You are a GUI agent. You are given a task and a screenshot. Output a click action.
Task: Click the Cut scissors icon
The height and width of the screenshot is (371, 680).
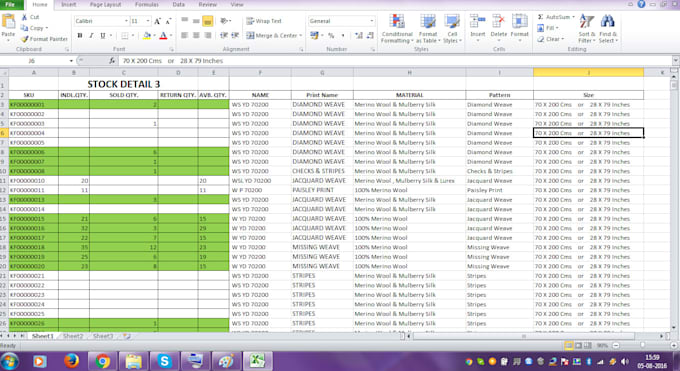pos(25,17)
